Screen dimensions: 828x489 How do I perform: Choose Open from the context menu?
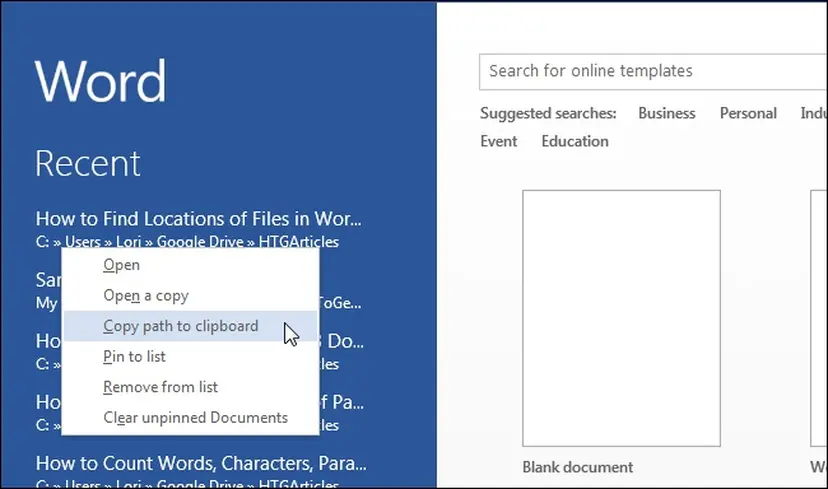pyautogui.click(x=122, y=265)
